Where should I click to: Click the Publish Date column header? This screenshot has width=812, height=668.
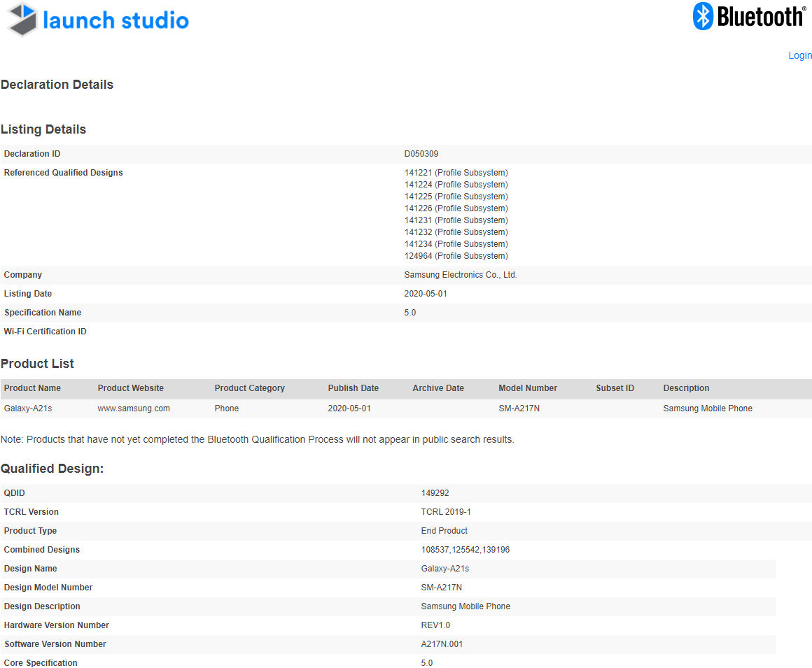pos(353,388)
